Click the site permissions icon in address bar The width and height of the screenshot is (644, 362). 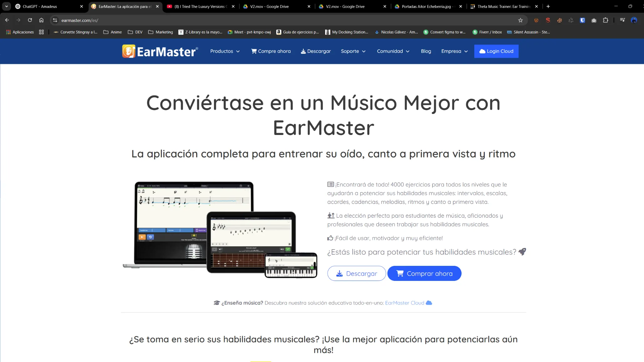click(55, 20)
